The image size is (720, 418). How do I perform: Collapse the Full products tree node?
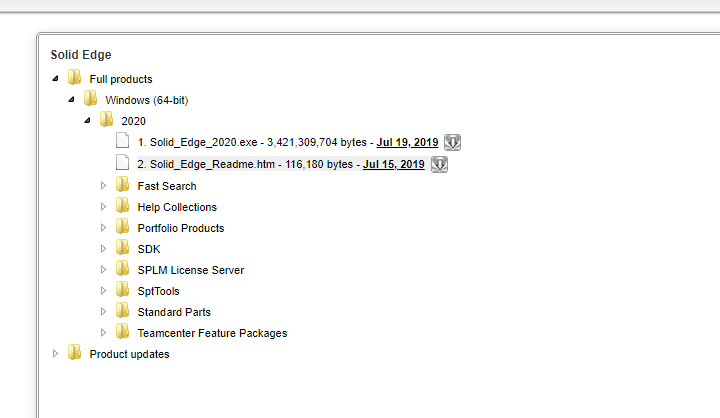56,79
